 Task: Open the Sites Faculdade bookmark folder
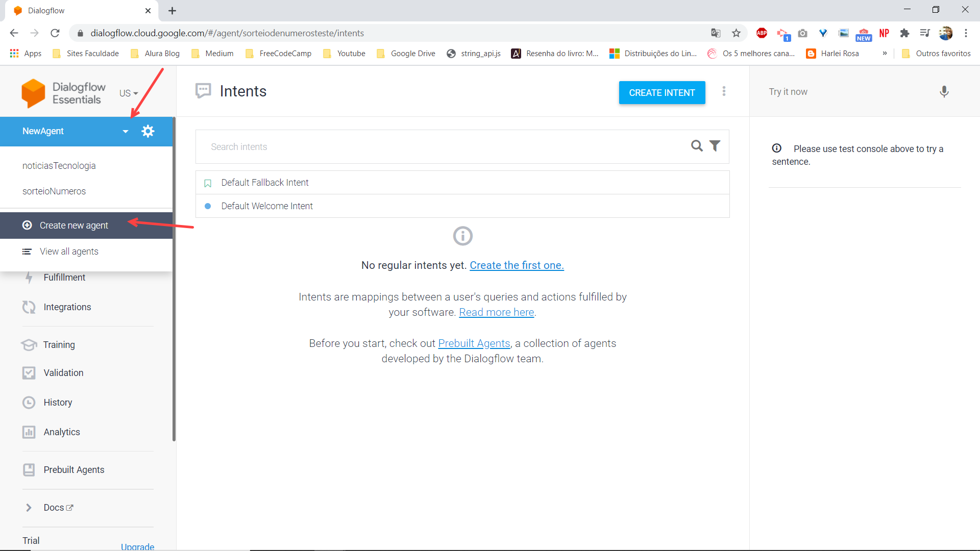click(86, 53)
